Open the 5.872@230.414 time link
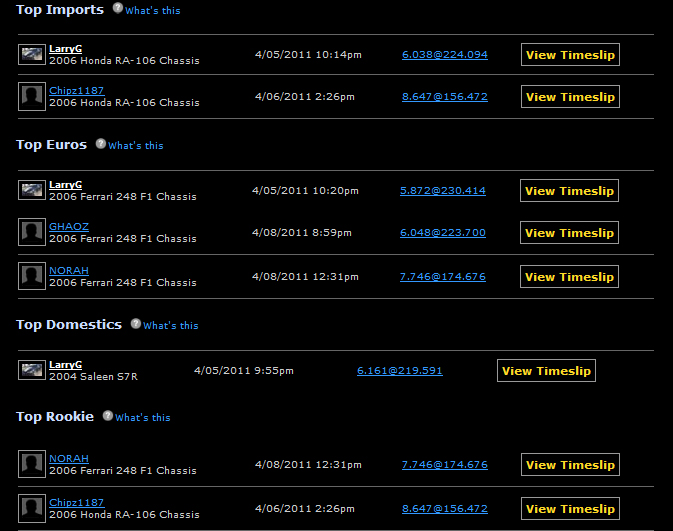 click(x=442, y=190)
